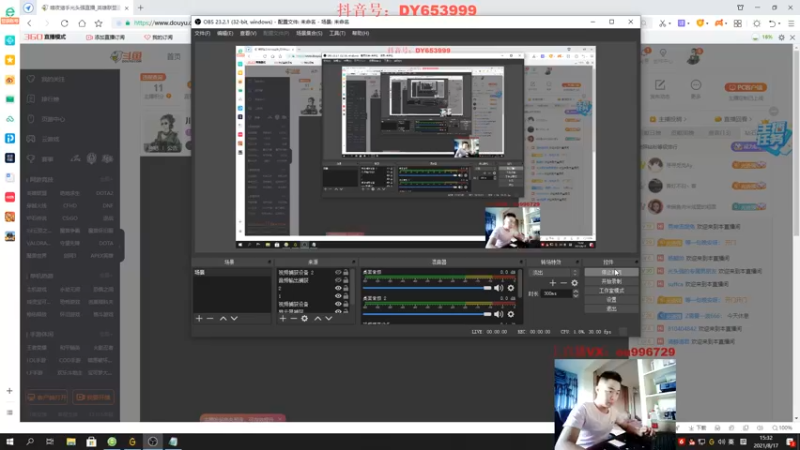The image size is (800, 450).
Task: Click 退出 button in OBS controls
Action: 611,309
